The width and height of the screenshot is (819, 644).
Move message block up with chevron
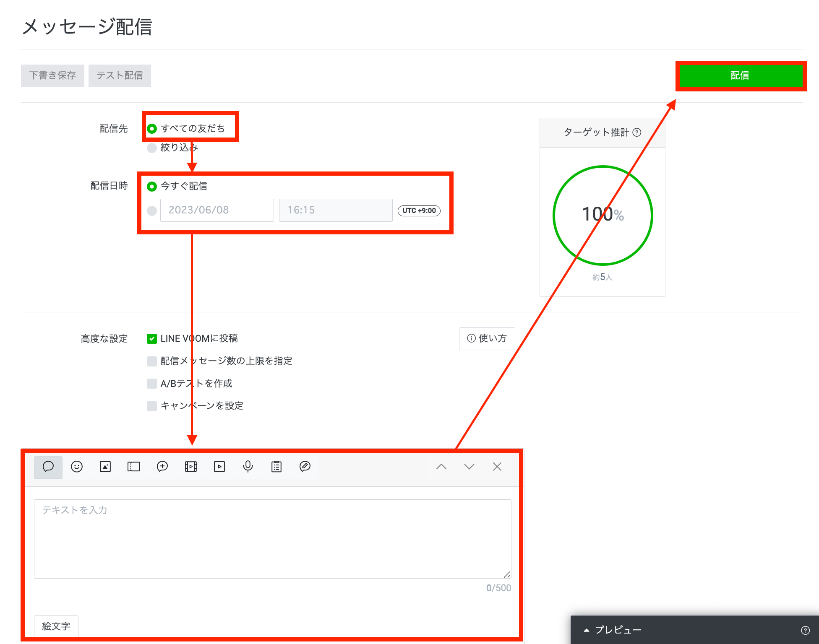pos(441,467)
